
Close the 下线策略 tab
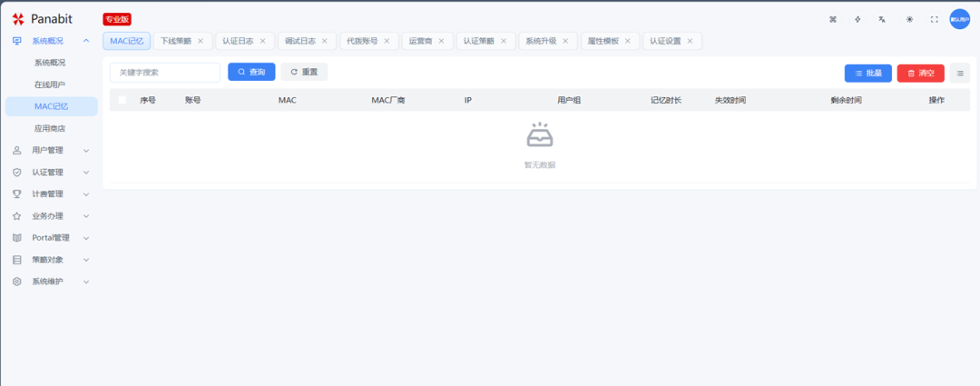pyautogui.click(x=201, y=41)
